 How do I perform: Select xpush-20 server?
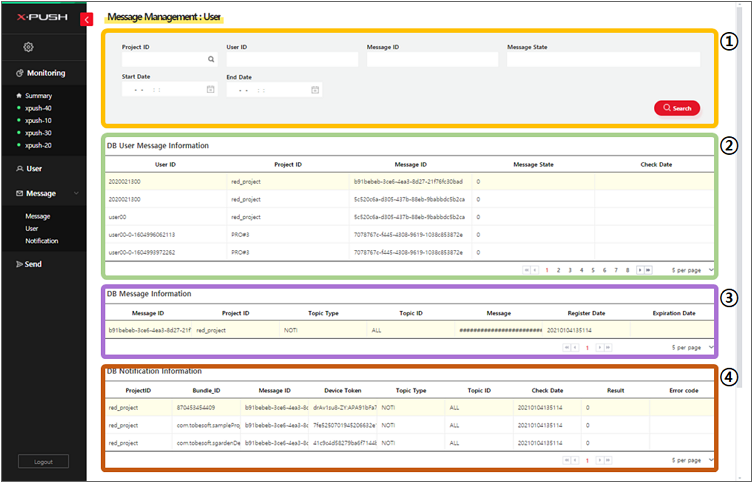coord(38,145)
